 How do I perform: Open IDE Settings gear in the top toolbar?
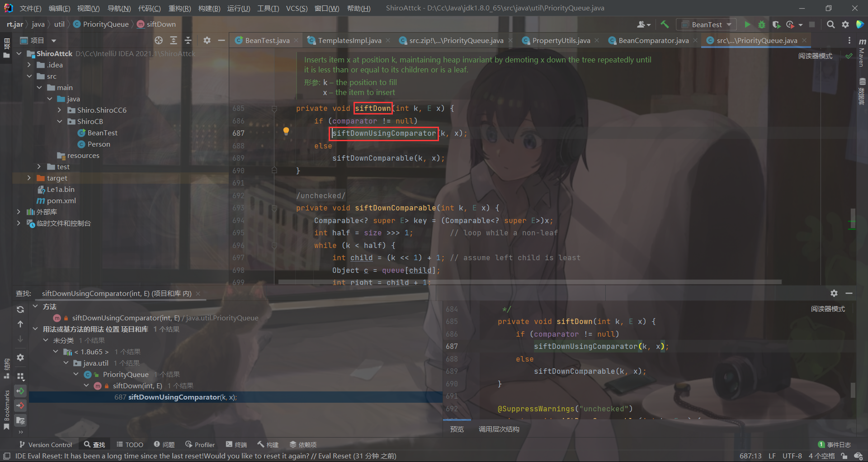click(x=845, y=24)
